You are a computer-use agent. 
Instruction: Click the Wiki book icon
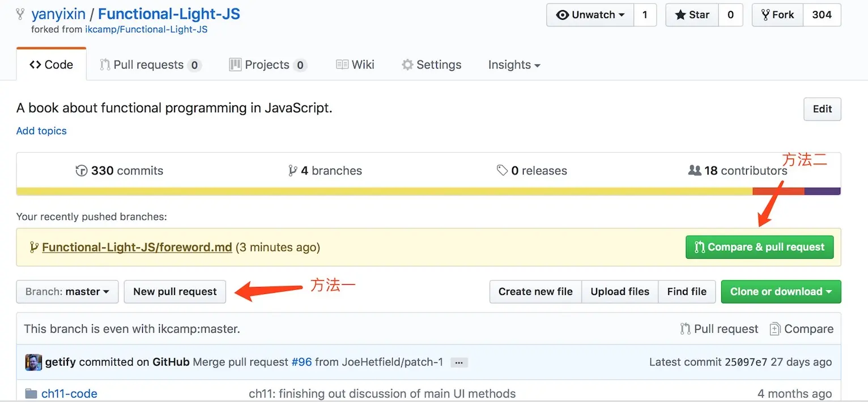(x=342, y=65)
